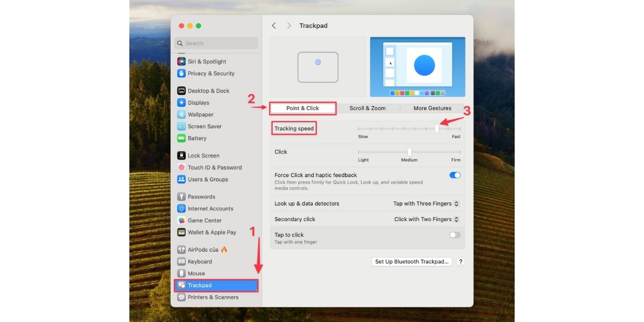Switch to the Point & Click tab
This screenshot has width=644, height=322.
click(x=303, y=108)
